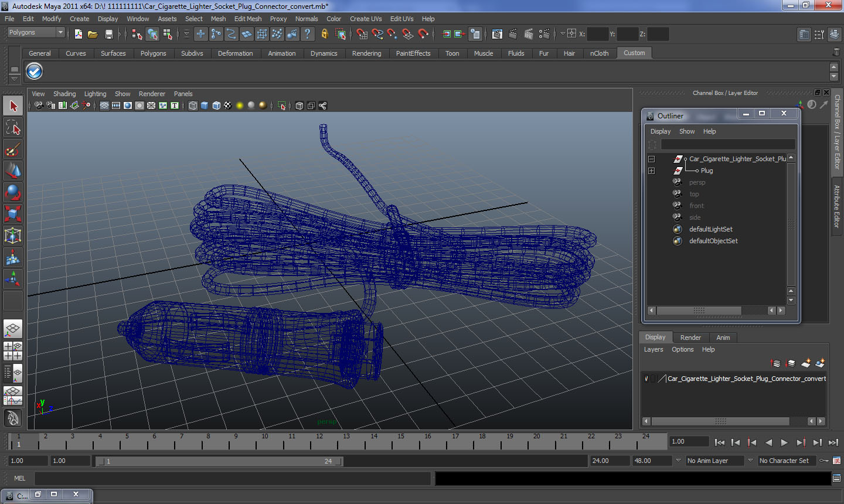The width and height of the screenshot is (844, 504).
Task: Enable Snap to Curves icon
Action: (377, 34)
